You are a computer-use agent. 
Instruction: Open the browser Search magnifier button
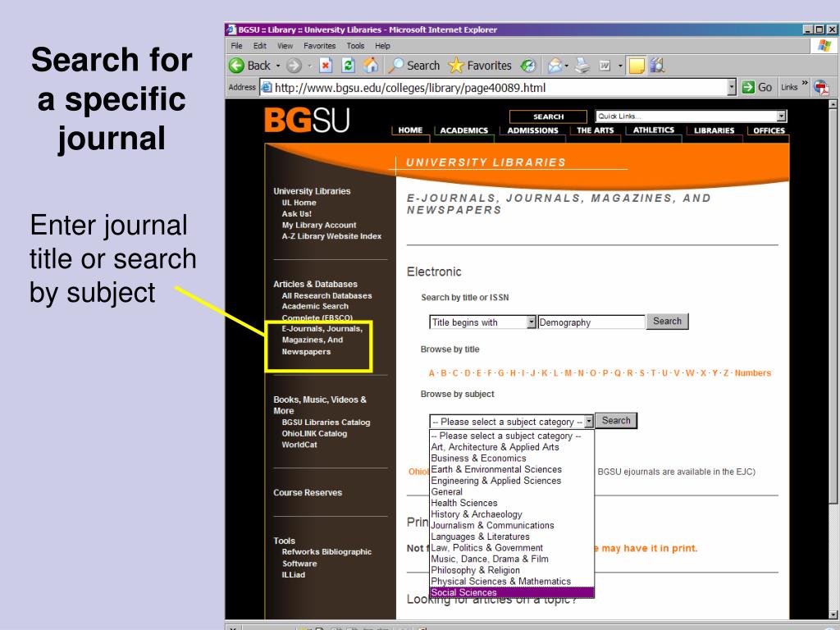tap(414, 66)
